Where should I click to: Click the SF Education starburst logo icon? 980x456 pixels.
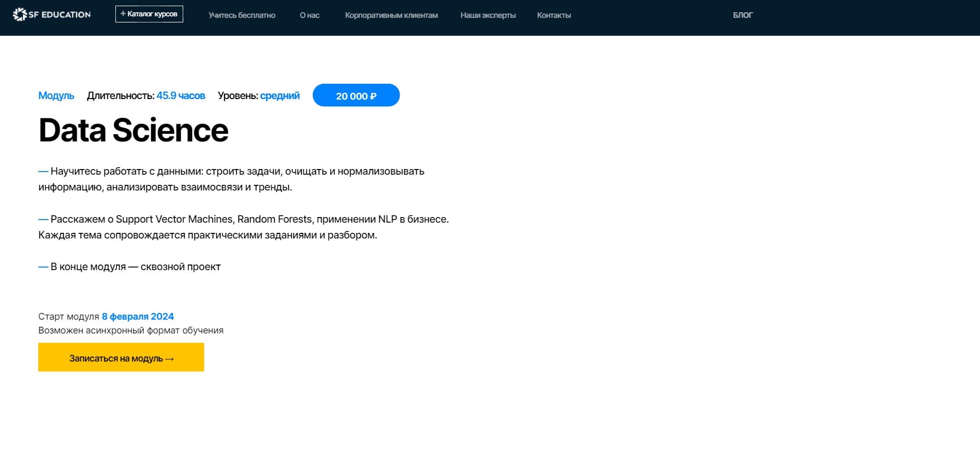19,15
